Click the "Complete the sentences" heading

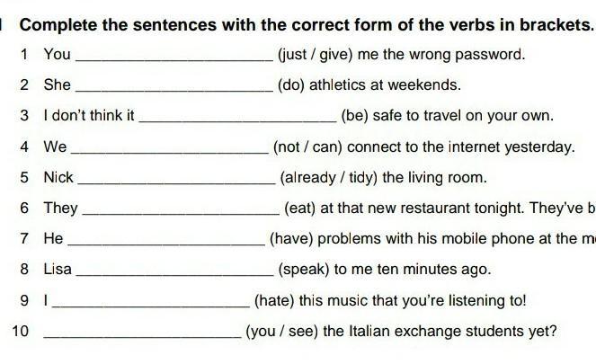[x=307, y=23]
